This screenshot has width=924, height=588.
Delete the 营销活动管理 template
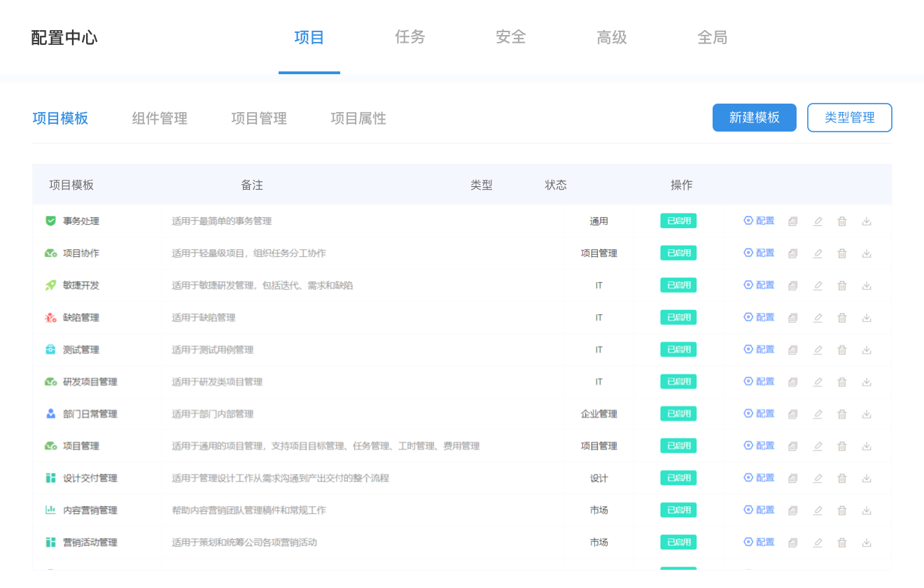tap(842, 542)
